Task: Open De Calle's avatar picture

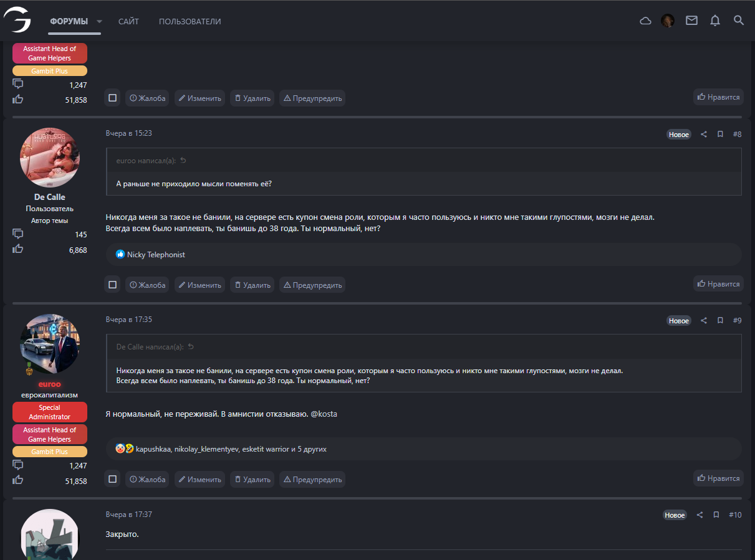Action: [50, 158]
